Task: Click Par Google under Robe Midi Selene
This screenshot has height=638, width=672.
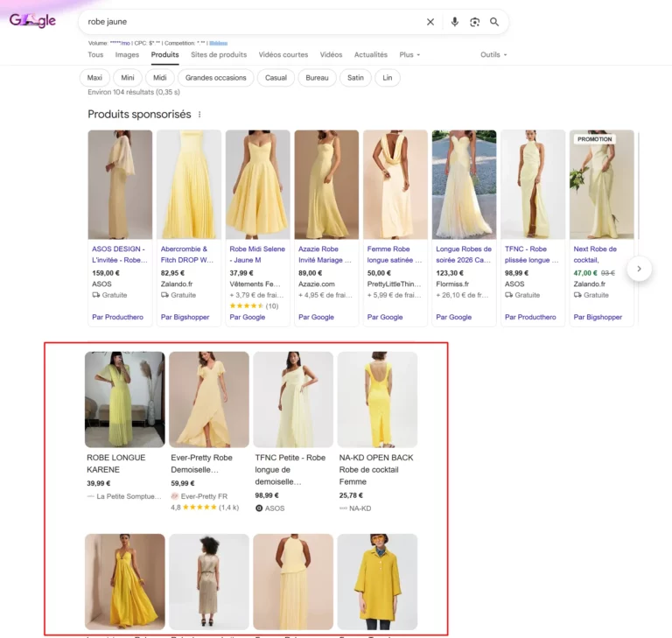Action: point(248,318)
